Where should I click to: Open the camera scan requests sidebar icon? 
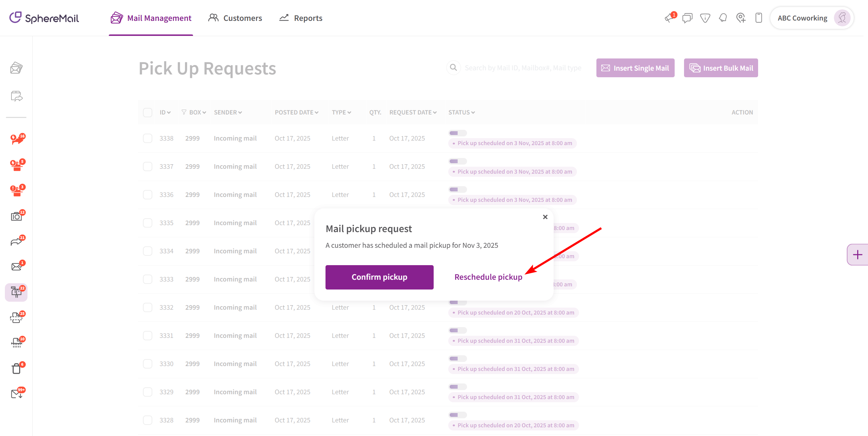pyautogui.click(x=16, y=216)
